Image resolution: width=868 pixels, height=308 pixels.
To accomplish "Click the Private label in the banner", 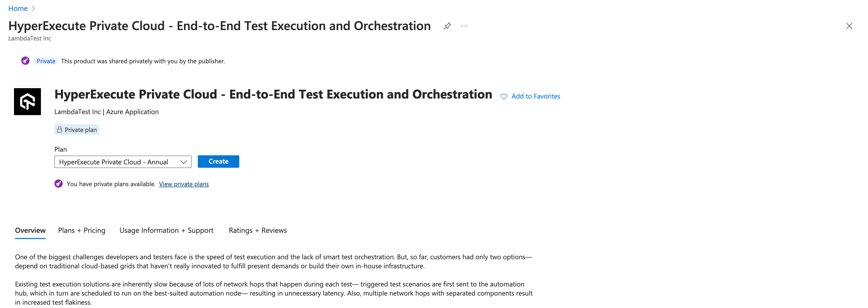I will click(46, 61).
